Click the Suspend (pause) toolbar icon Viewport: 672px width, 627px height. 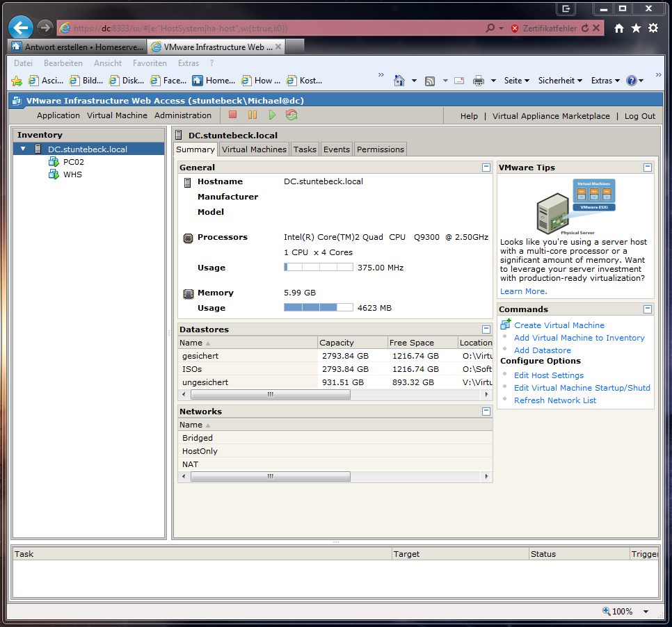tap(253, 115)
